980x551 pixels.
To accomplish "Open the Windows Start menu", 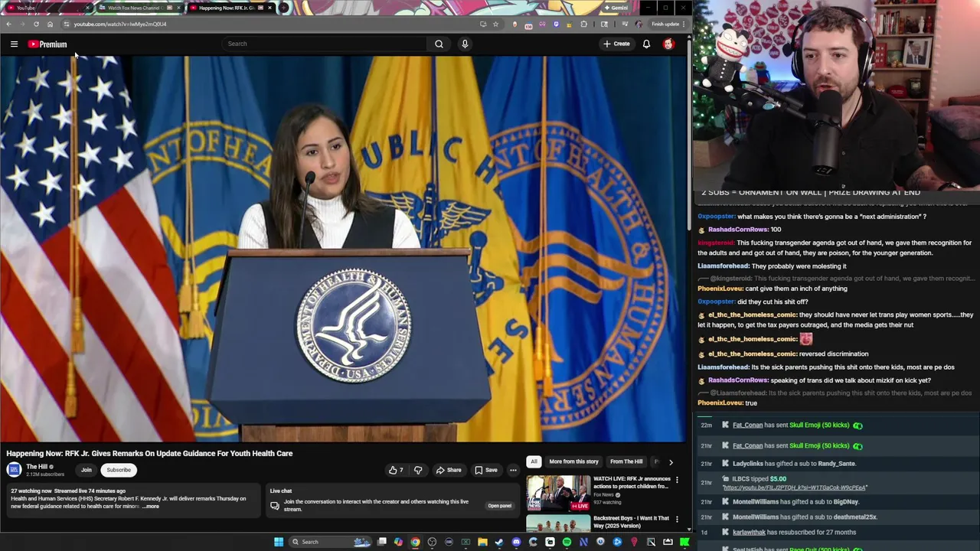I will point(279,542).
